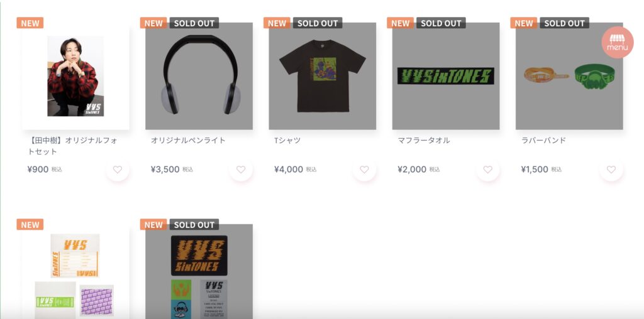Add マフラータオル to favorites via heart
Screen dimensions: 644x319
coord(487,170)
